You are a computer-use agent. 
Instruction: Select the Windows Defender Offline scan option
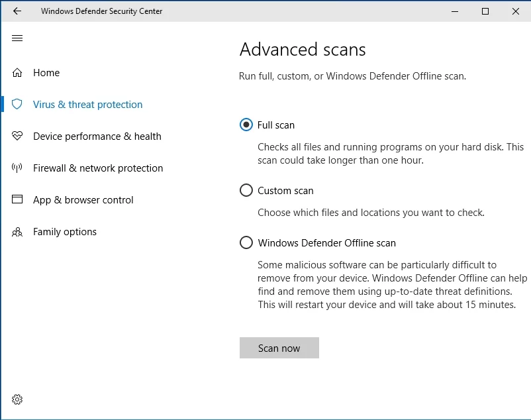pyautogui.click(x=246, y=243)
